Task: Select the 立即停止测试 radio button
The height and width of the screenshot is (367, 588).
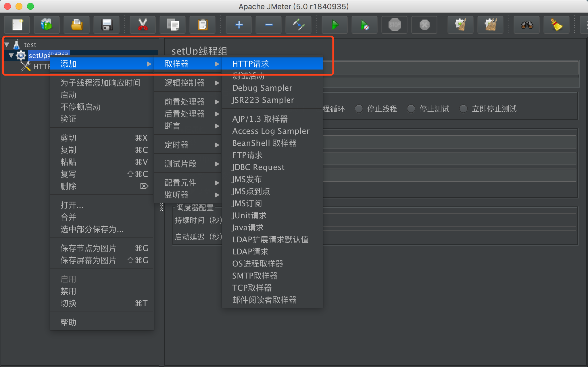Action: [x=463, y=109]
